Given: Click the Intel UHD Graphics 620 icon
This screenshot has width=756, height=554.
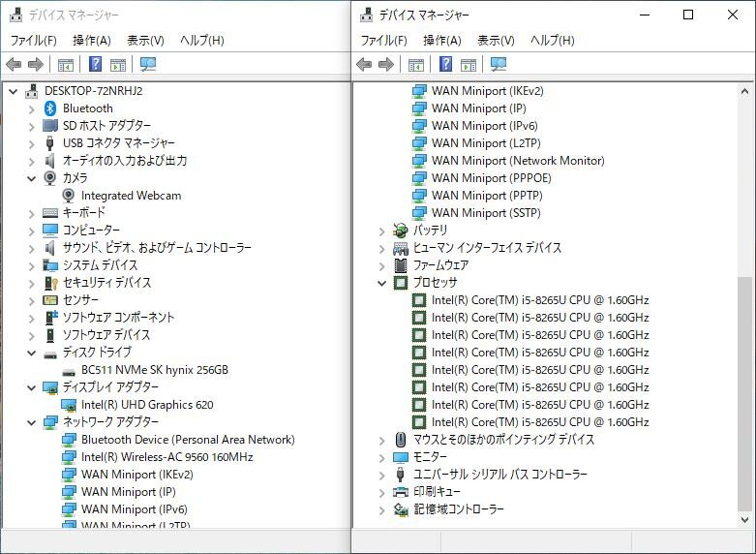Looking at the screenshot, I should (69, 405).
